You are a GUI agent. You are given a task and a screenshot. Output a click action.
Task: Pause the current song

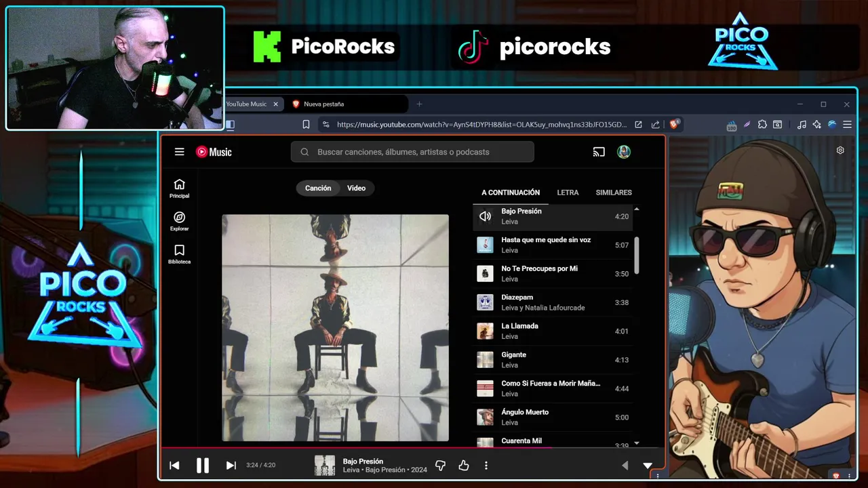(x=202, y=465)
